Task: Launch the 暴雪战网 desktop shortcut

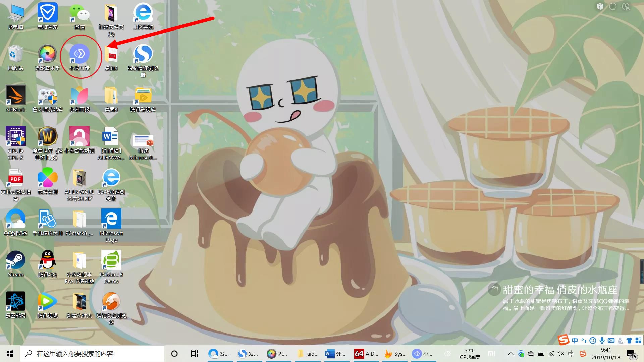Action: (x=15, y=301)
